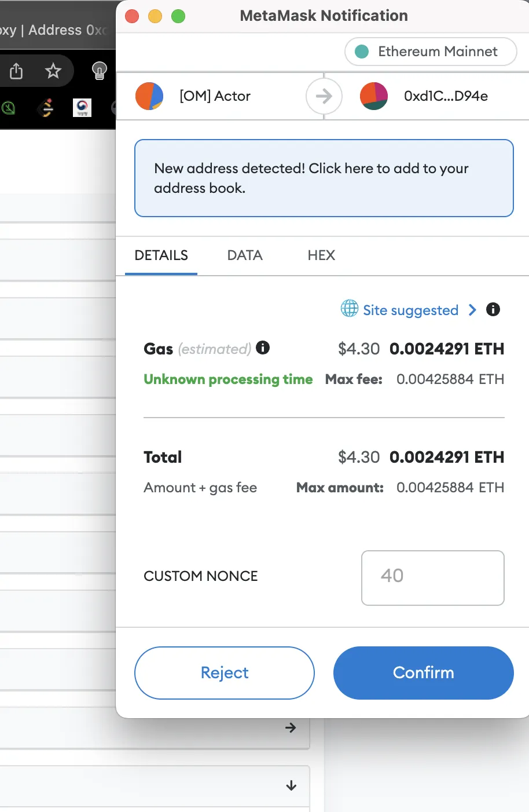This screenshot has width=529, height=812.
Task: Bookmark page with the star icon
Action: pyautogui.click(x=53, y=71)
